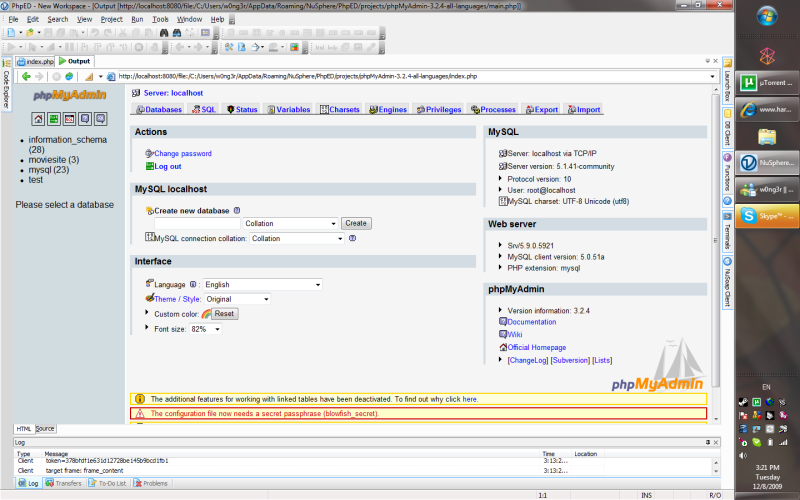800x500 pixels.
Task: Open the Problems tab at bottom
Action: [x=151, y=483]
